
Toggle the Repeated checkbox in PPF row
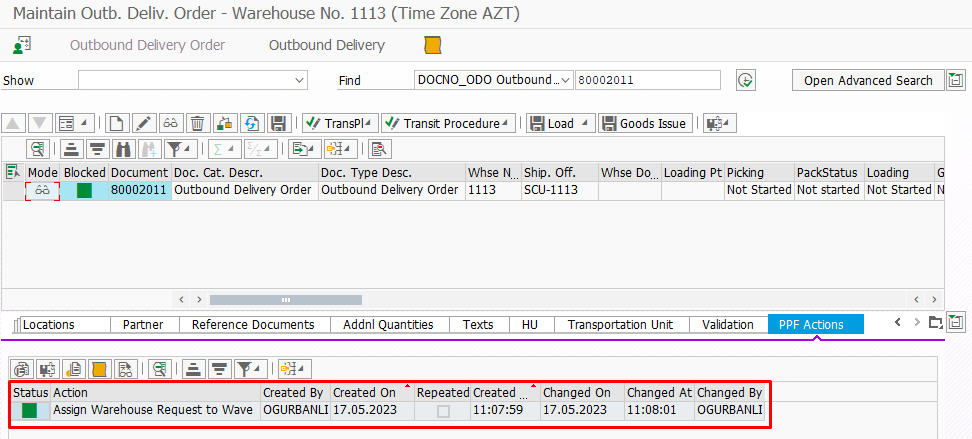pyautogui.click(x=443, y=411)
